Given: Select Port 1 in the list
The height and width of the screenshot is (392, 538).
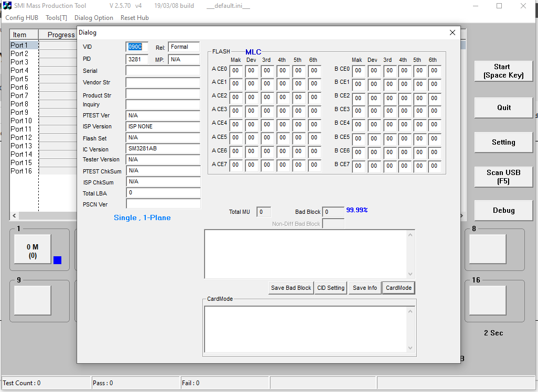Looking at the screenshot, I should point(19,45).
